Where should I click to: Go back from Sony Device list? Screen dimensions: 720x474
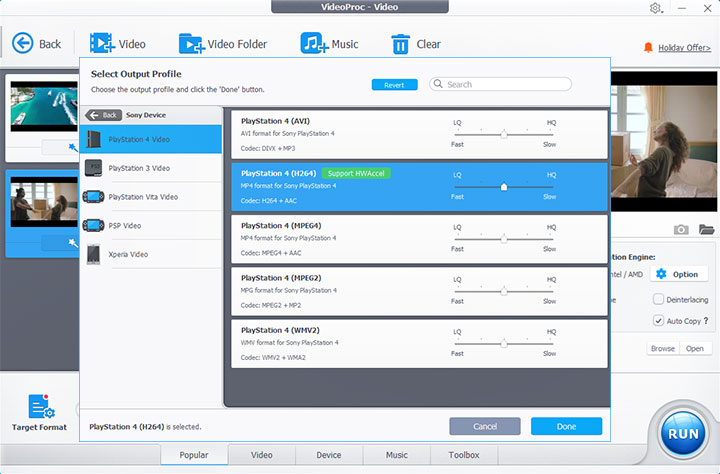103,115
